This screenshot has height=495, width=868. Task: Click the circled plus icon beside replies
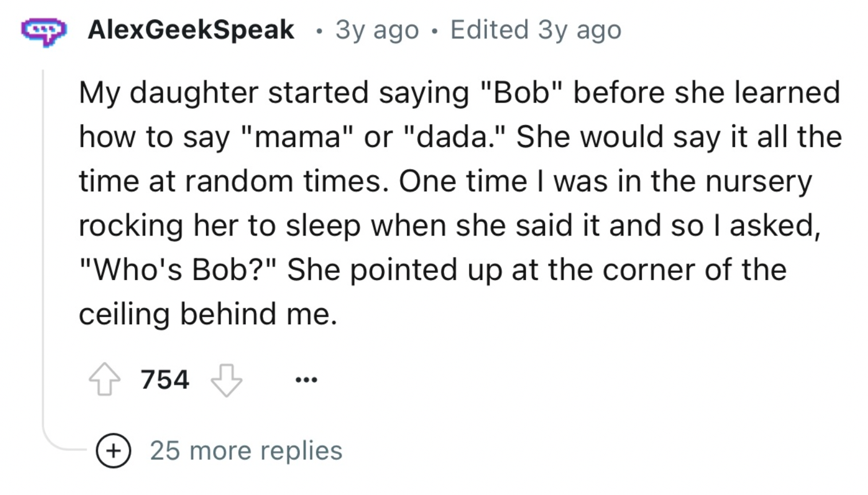pyautogui.click(x=114, y=451)
